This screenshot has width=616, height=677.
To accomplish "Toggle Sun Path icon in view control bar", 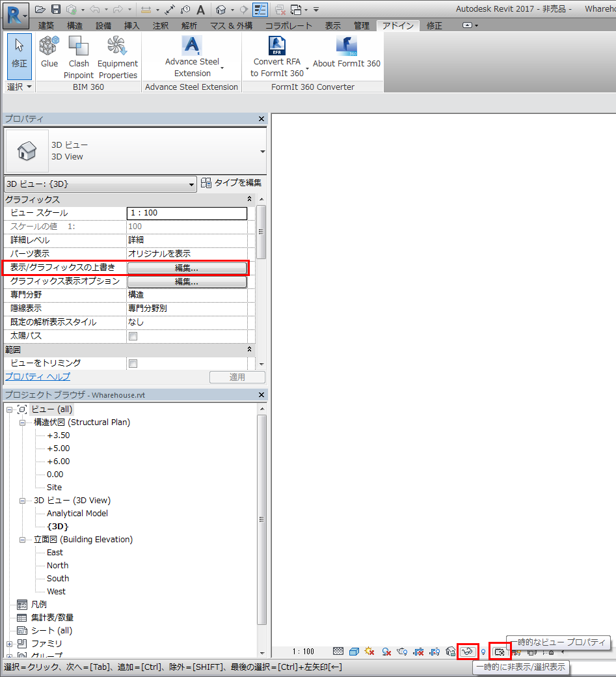I will tap(369, 651).
